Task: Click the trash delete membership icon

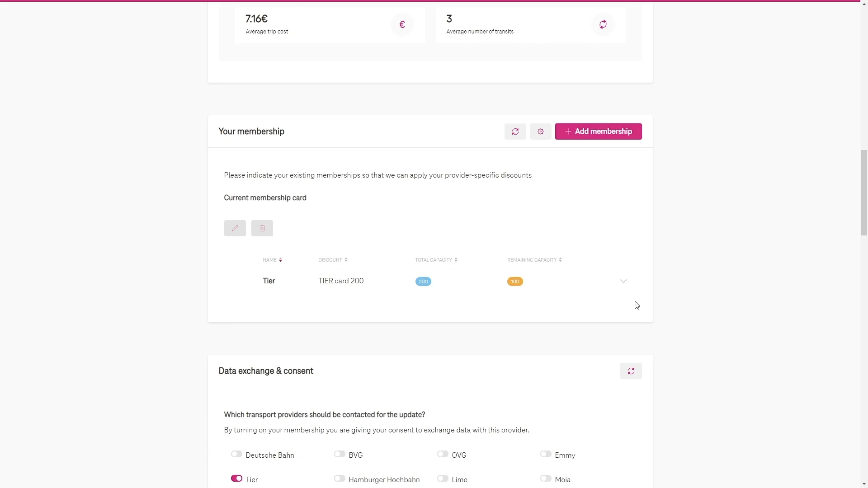Action: [x=262, y=228]
